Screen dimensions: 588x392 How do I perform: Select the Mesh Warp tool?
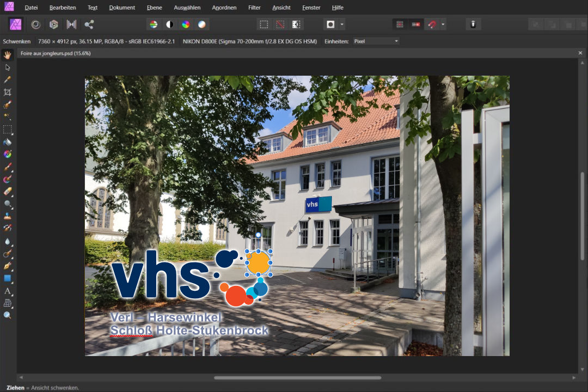tap(8, 303)
